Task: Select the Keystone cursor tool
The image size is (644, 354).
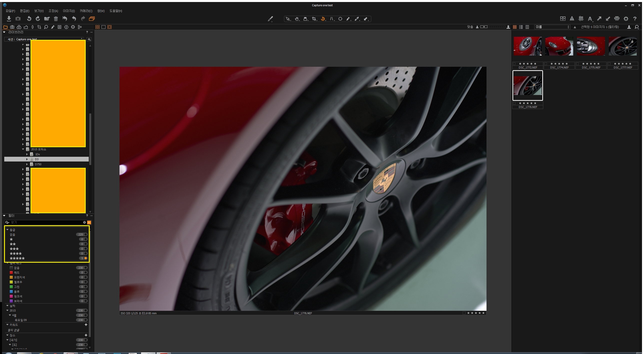Action: tap(331, 19)
